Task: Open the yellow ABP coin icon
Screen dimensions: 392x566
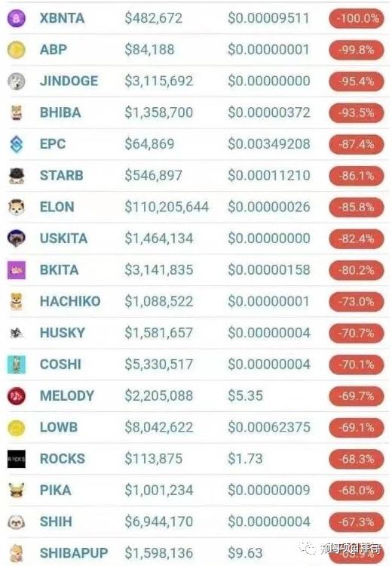Action: point(17,50)
